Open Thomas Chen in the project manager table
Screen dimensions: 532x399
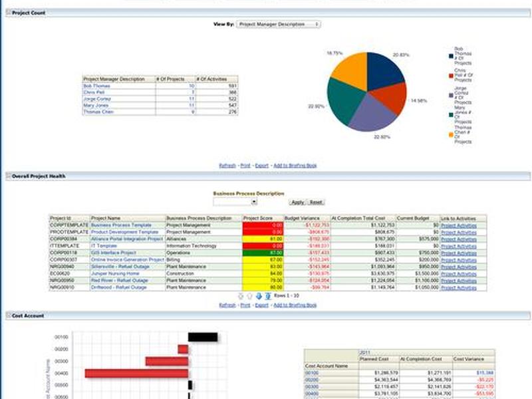(98, 112)
